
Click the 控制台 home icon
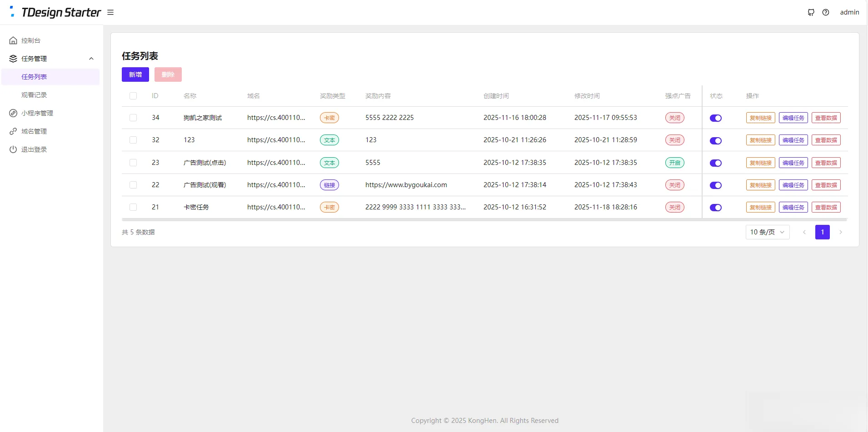point(13,40)
